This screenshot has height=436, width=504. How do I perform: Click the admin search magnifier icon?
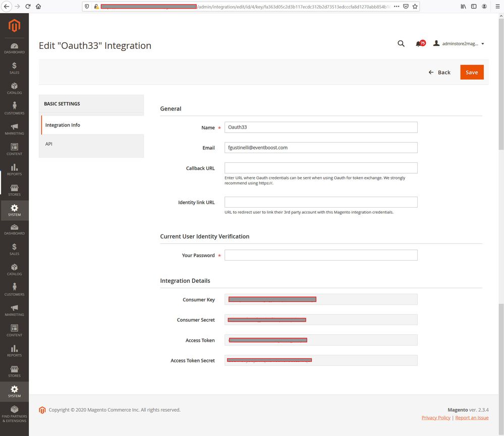point(401,44)
